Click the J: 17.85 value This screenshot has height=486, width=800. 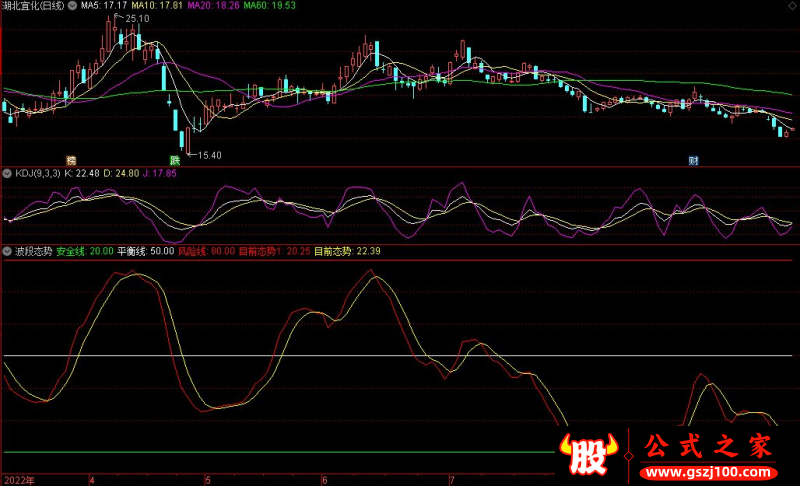160,173
